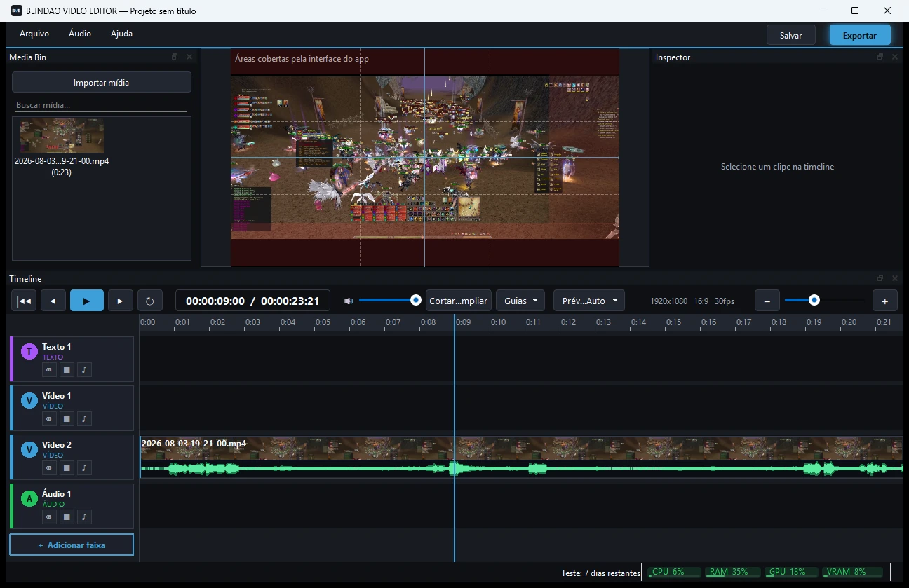Click the video preview frame
The image size is (909, 588).
pos(425,158)
